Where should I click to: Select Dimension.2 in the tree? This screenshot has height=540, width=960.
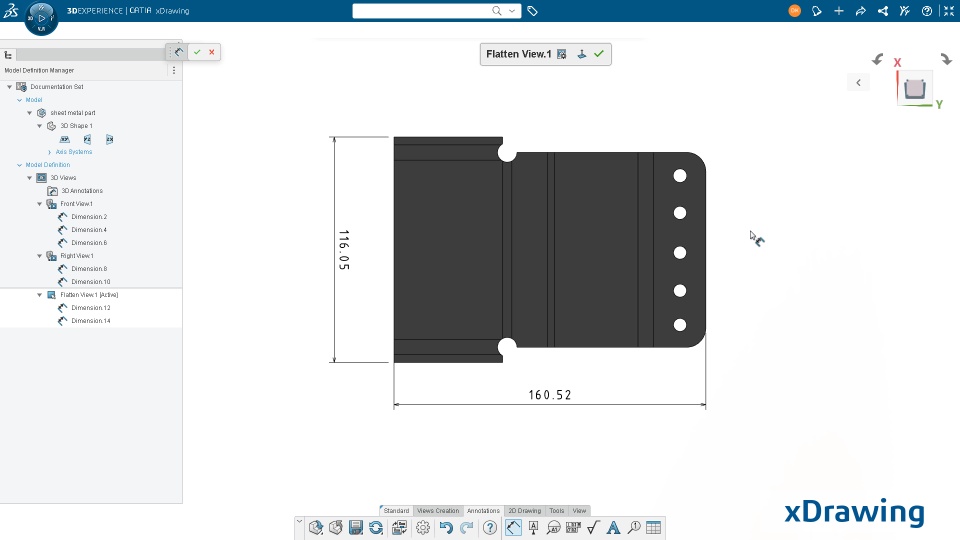tap(89, 217)
